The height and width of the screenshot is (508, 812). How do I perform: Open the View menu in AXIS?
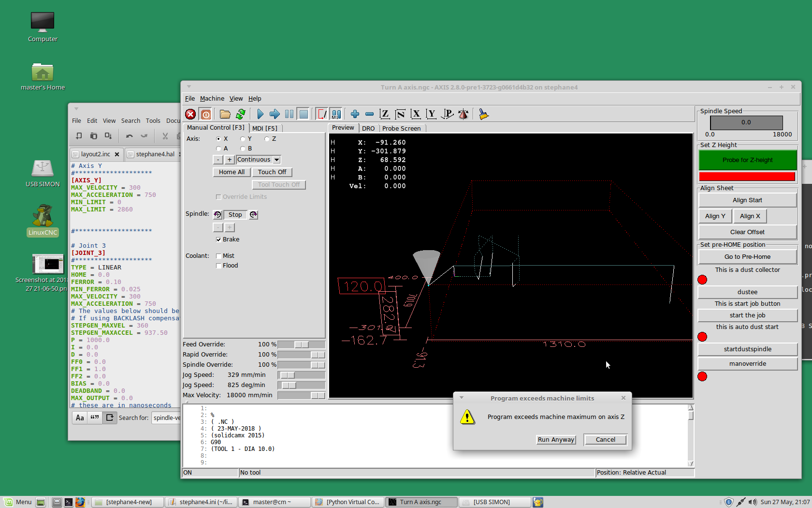click(x=236, y=99)
